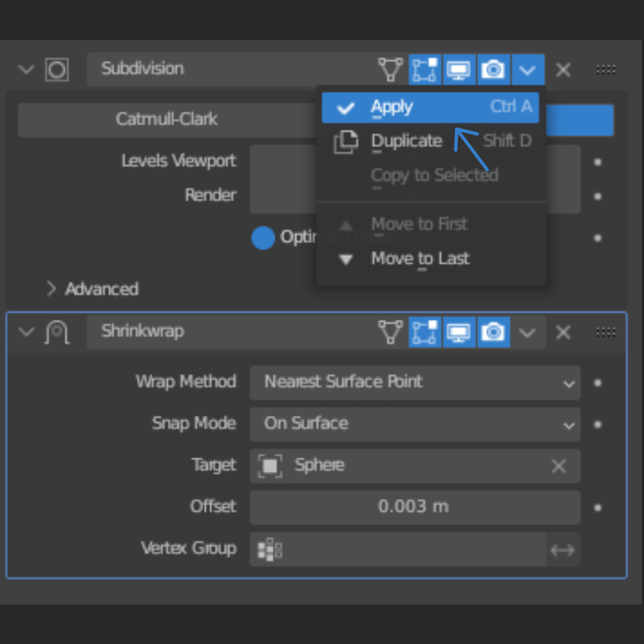This screenshot has height=644, width=644.
Task: Clear the Sphere target with X
Action: 559,466
